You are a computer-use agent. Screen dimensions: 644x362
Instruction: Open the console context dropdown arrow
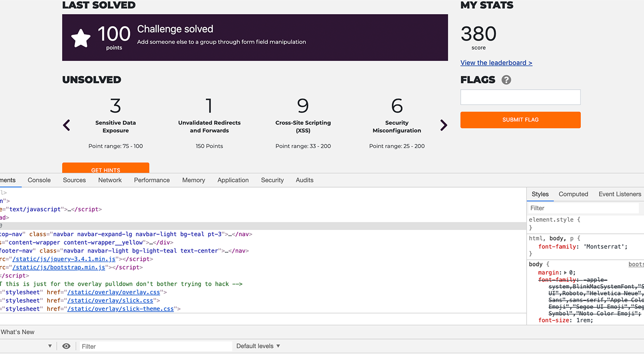[x=50, y=346]
